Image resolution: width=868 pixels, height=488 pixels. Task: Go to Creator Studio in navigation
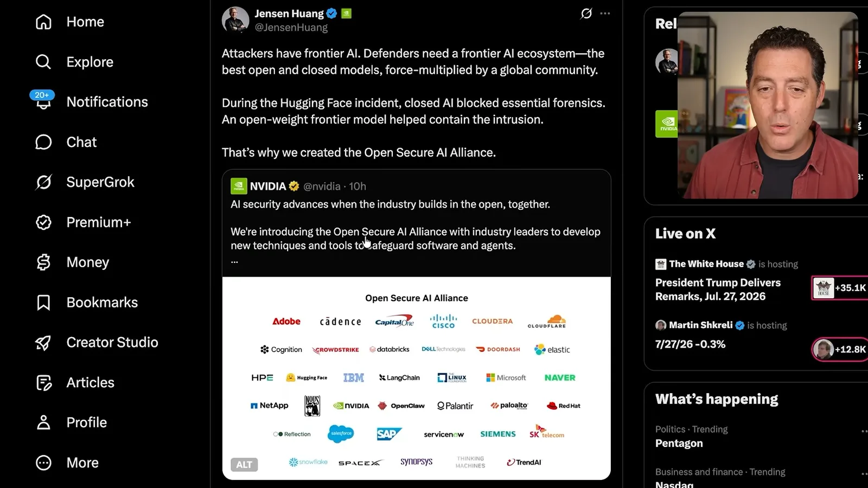coord(112,343)
